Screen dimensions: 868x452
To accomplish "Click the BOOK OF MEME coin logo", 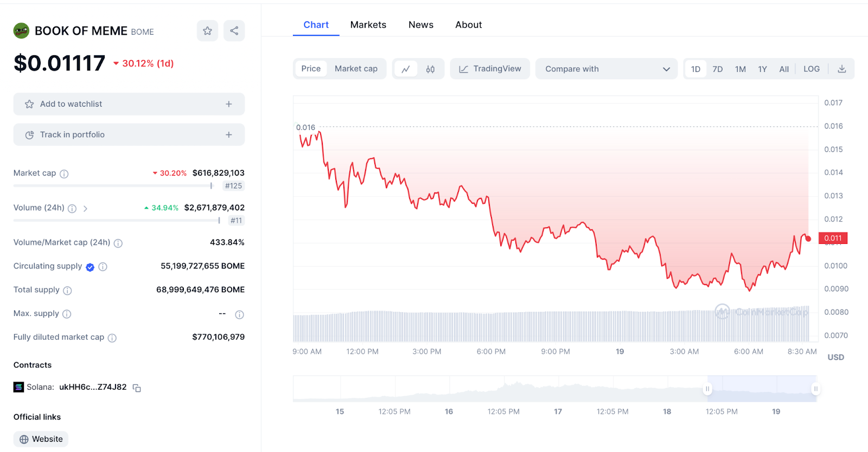I will point(21,31).
